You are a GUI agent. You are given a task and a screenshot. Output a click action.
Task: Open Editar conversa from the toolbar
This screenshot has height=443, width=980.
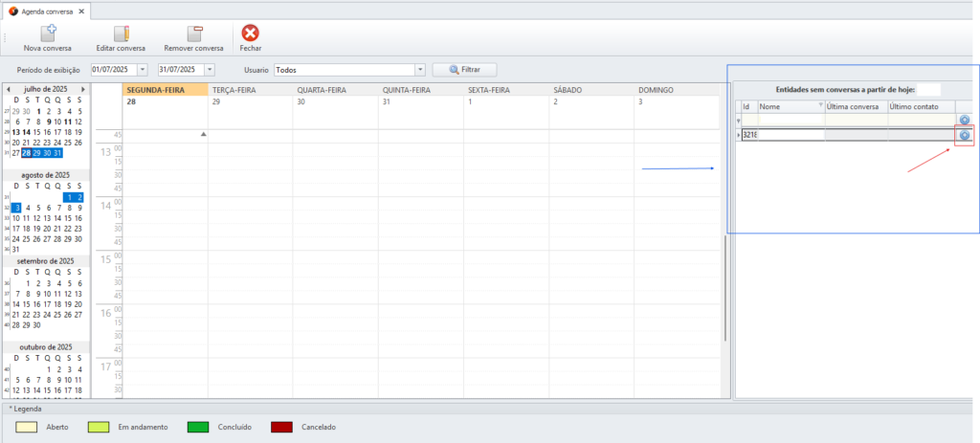click(121, 33)
